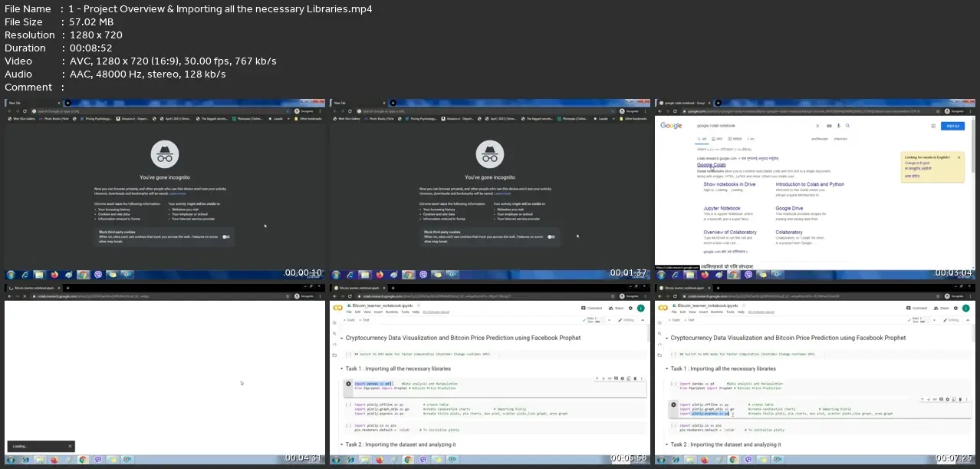Collapse Task 2 section in 00:06:58 frame
Image resolution: width=980 pixels, height=469 pixels.
click(340, 444)
